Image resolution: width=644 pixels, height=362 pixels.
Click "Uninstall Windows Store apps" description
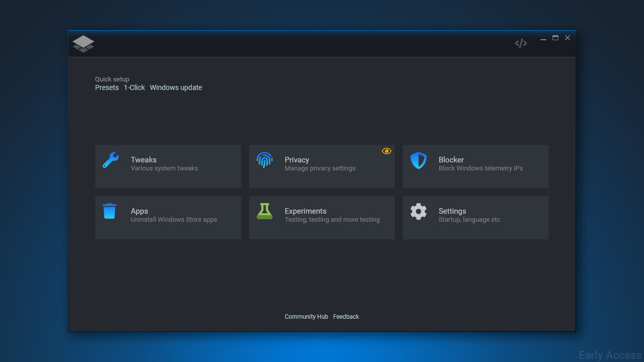[174, 220]
